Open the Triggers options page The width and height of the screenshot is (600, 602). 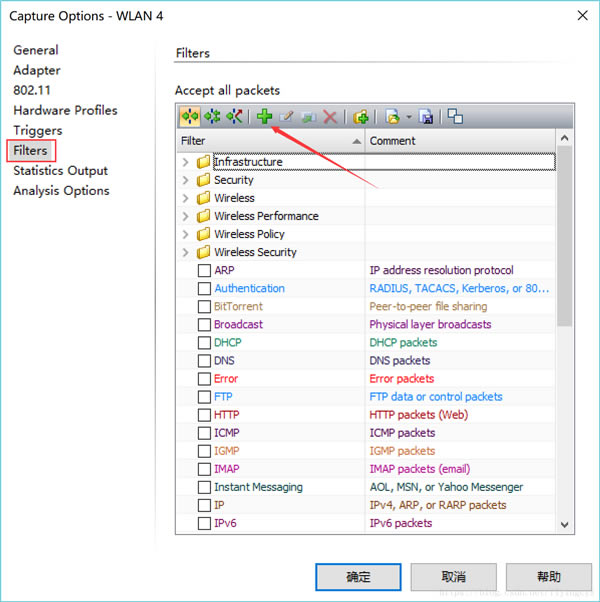37,130
